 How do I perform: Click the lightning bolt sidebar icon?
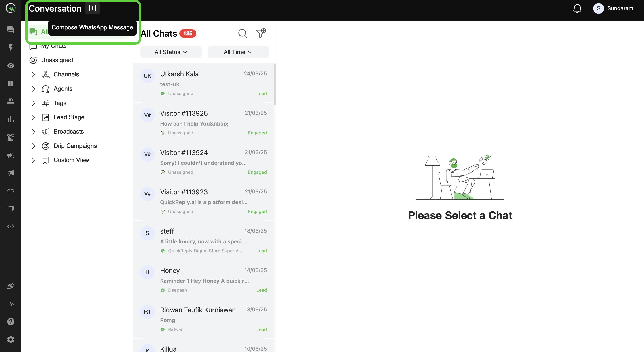point(11,47)
